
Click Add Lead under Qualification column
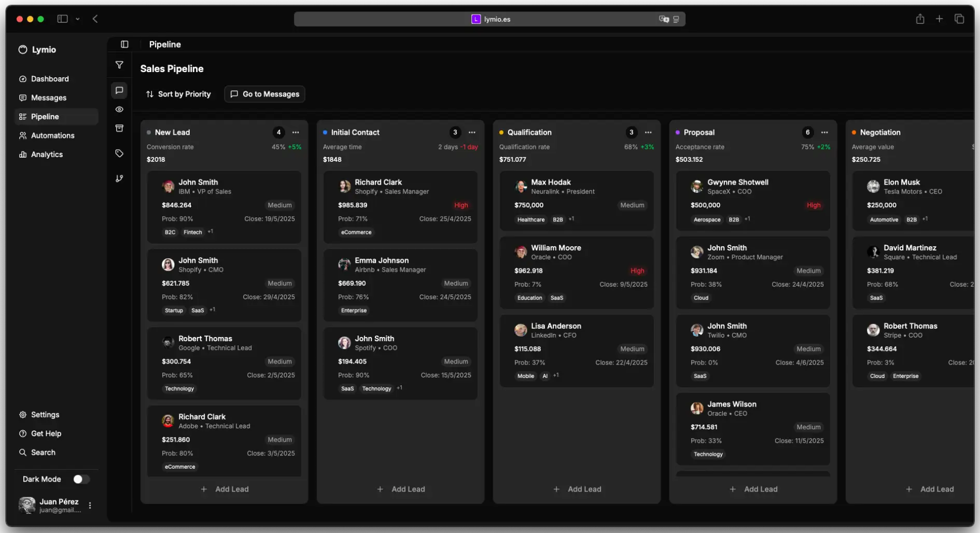point(577,489)
